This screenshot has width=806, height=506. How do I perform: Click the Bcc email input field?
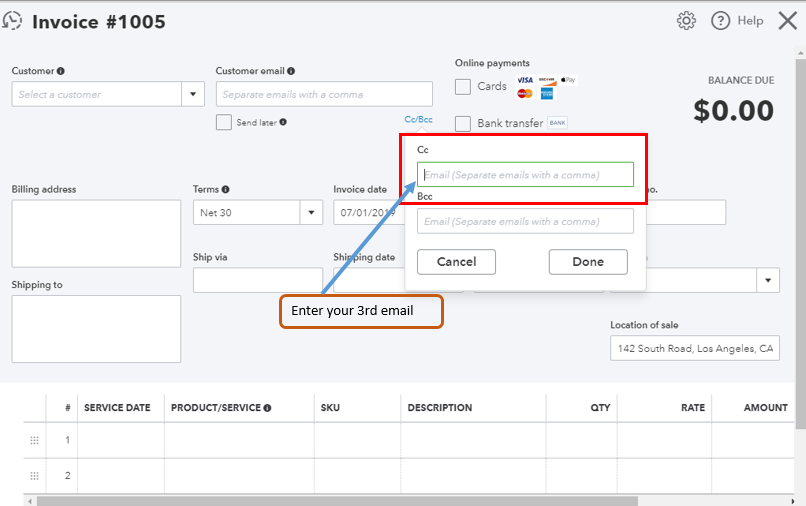click(525, 221)
